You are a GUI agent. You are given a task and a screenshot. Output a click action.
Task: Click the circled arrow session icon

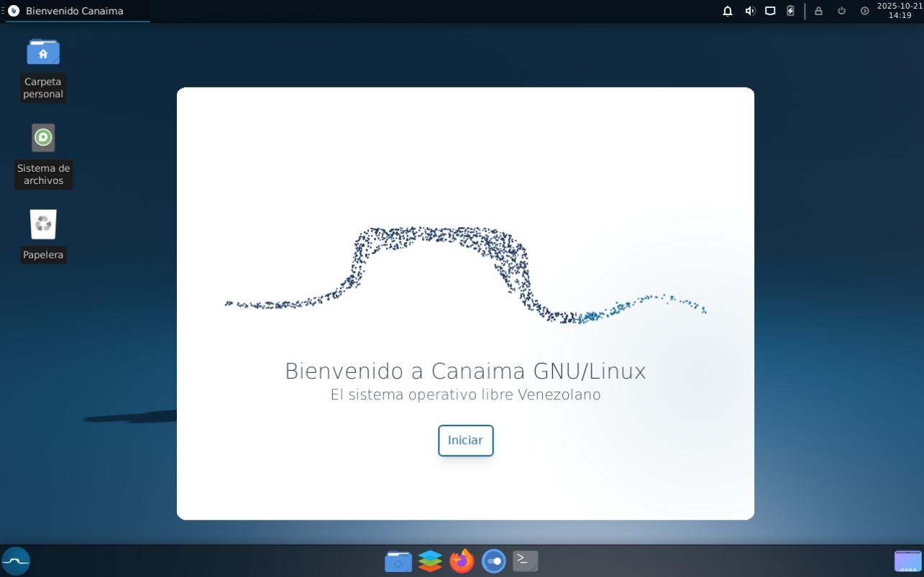click(864, 11)
